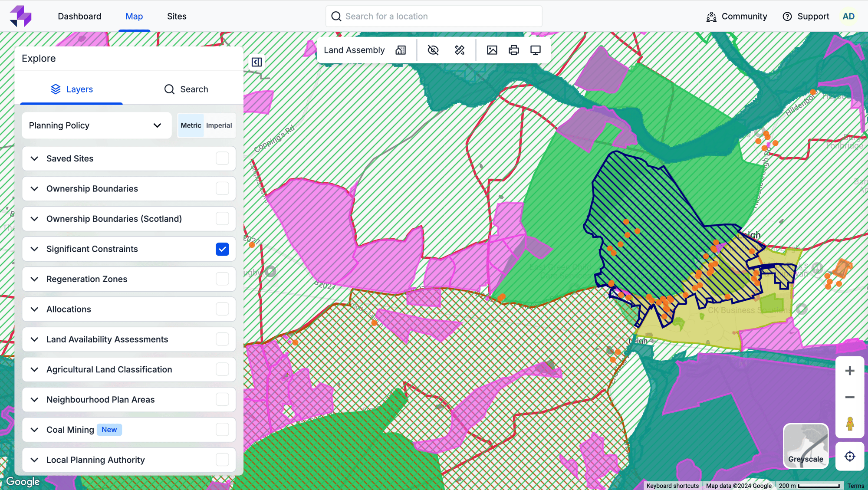The image size is (868, 490).
Task: Expand the Ownership Boundaries chevron
Action: coord(34,188)
